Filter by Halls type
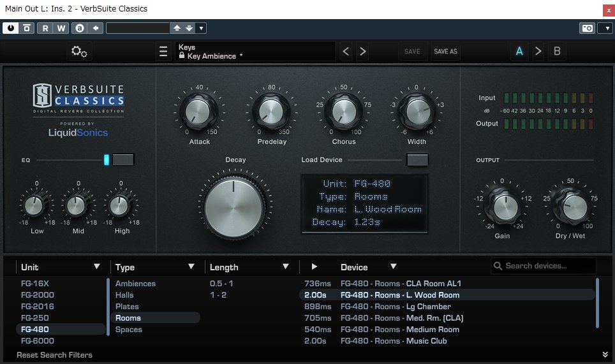Image resolution: width=615 pixels, height=364 pixels. [x=124, y=295]
